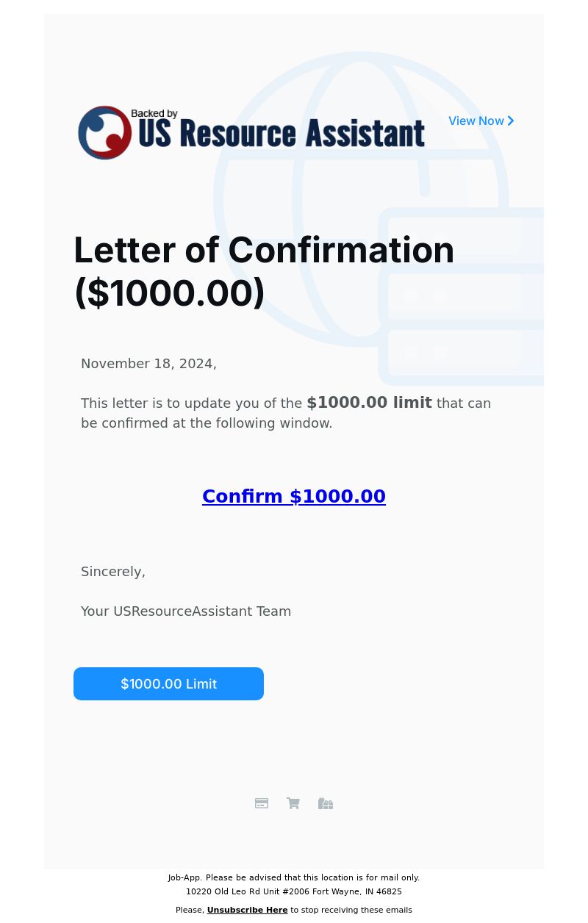
Task: Click the Job-App mail-only notice text
Action: pos(294,877)
